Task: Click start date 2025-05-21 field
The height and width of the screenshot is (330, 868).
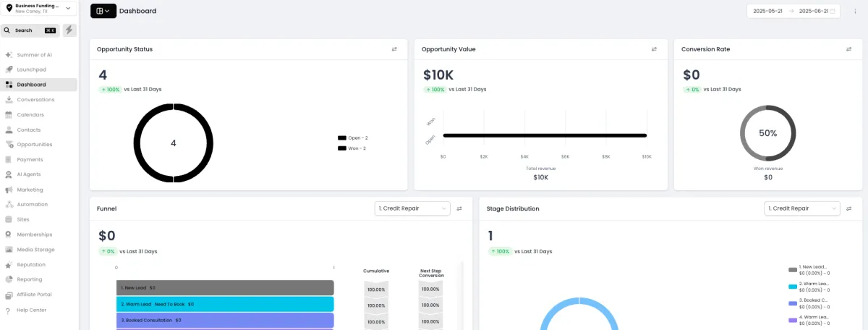Action: point(768,11)
